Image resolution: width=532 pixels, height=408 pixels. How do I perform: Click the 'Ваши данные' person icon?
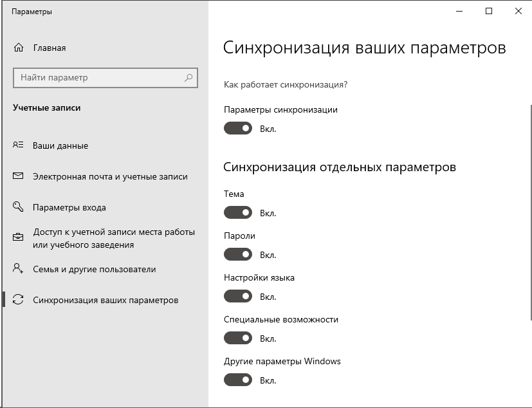point(18,145)
